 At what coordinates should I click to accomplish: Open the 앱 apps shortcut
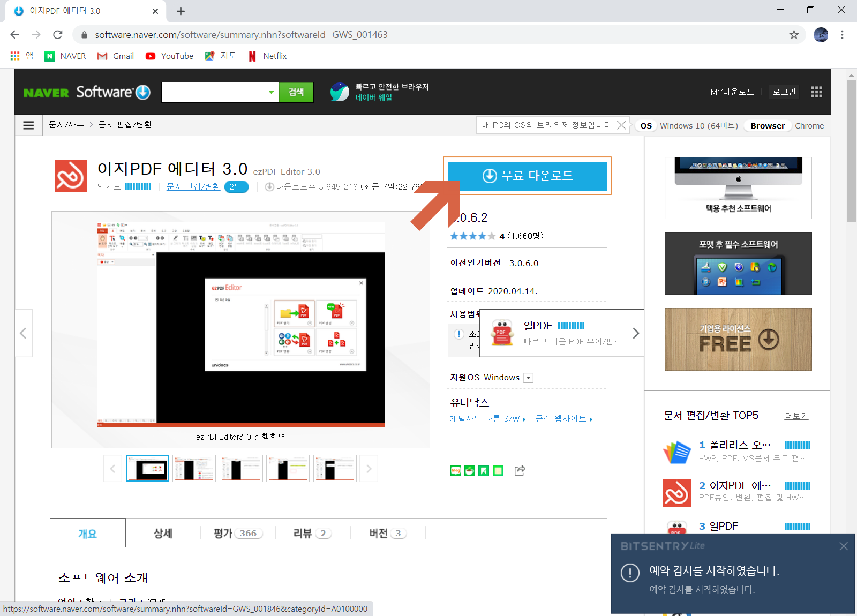pos(22,56)
